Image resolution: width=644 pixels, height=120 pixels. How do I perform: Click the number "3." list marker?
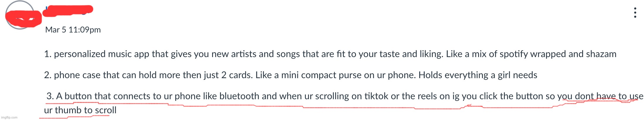(x=50, y=96)
